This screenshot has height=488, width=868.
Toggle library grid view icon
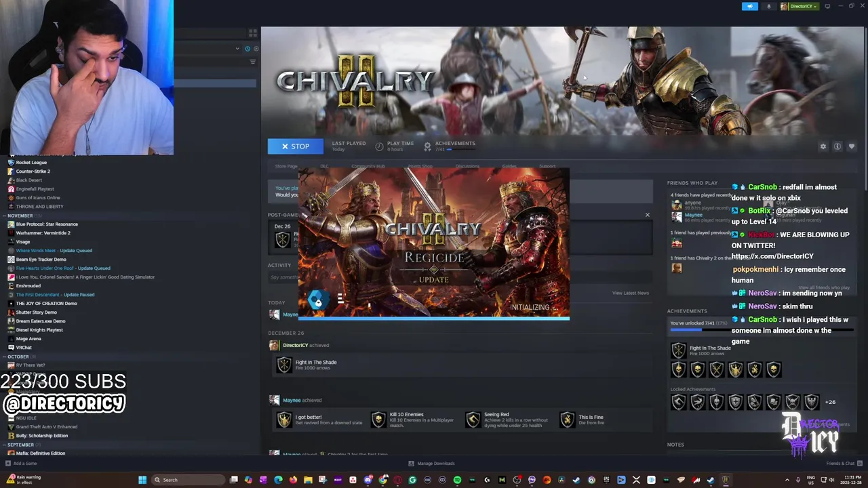tap(253, 33)
